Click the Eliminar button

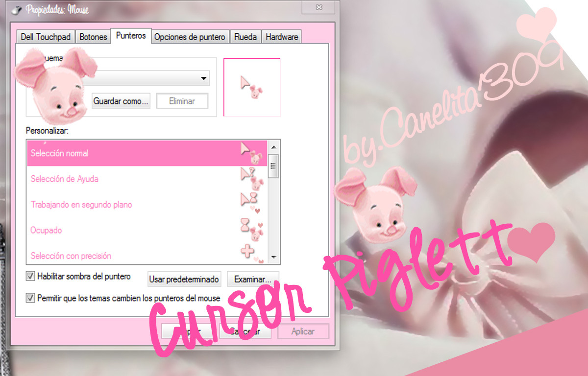(x=182, y=101)
